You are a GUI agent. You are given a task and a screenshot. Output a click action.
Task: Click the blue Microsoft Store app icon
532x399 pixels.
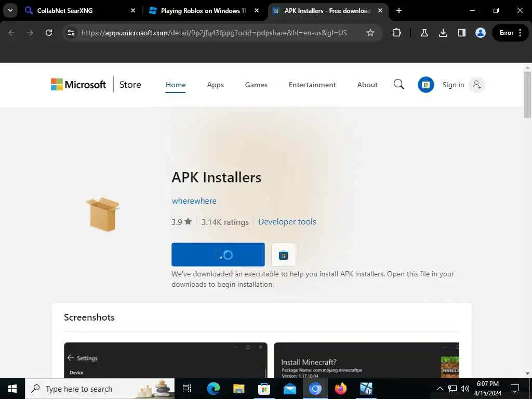[426, 85]
